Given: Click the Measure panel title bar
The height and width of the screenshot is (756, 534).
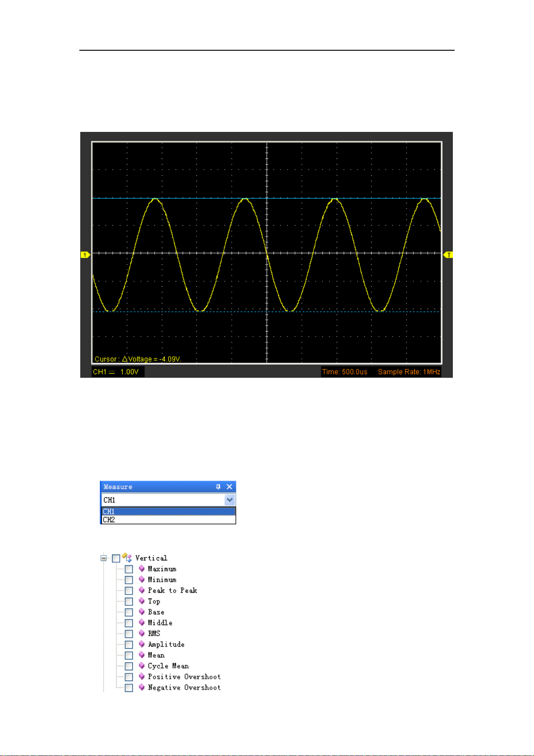Looking at the screenshot, I should tap(168, 487).
